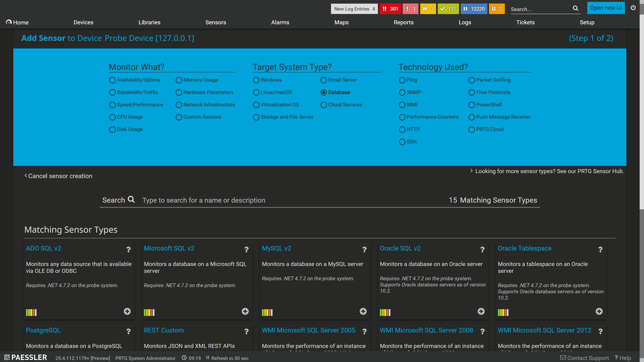Open help icon for Oracle SQL v2

pos(482,249)
